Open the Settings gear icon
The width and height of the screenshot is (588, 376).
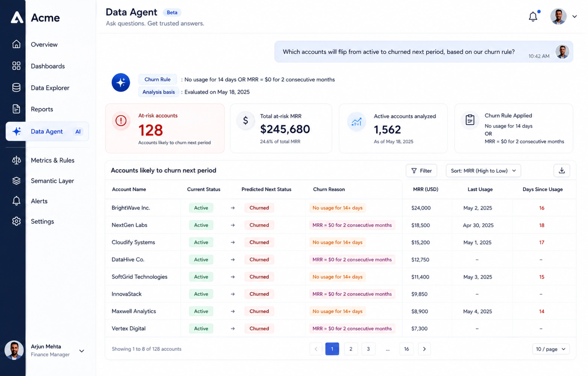click(x=16, y=221)
